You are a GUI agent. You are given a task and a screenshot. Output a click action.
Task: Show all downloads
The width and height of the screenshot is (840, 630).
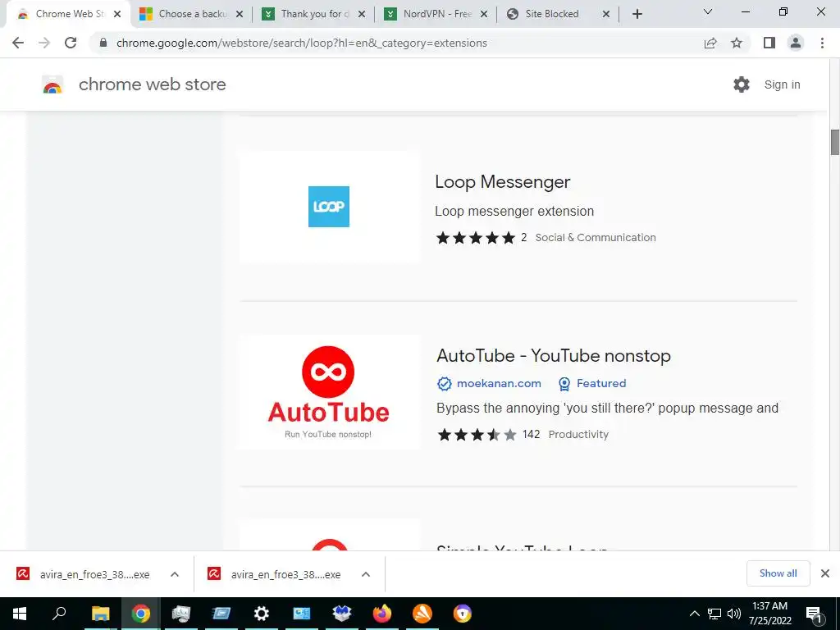(x=778, y=573)
